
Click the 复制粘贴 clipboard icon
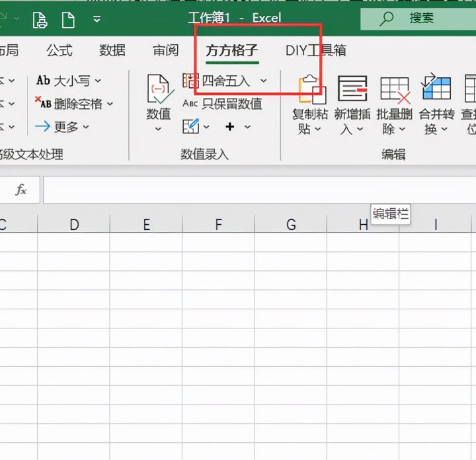(311, 89)
